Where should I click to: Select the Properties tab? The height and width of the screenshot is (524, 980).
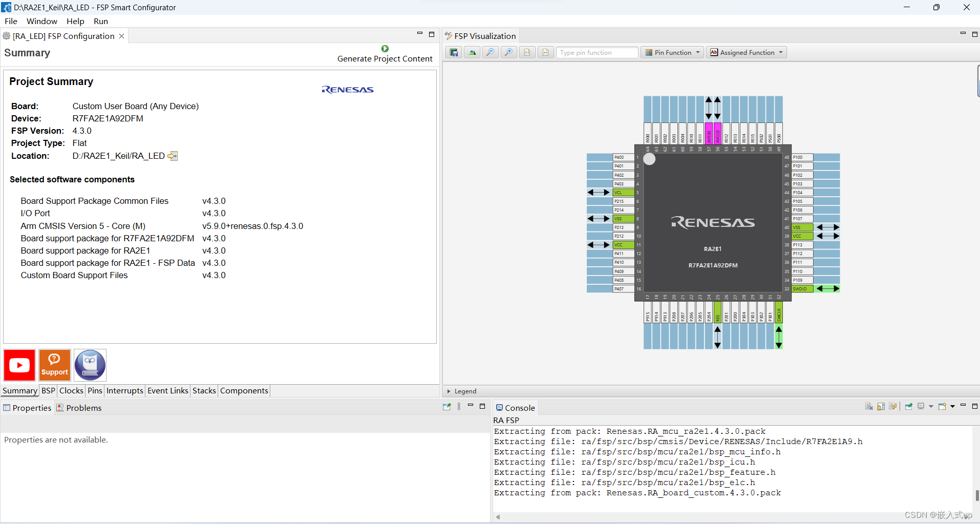pyautogui.click(x=27, y=408)
